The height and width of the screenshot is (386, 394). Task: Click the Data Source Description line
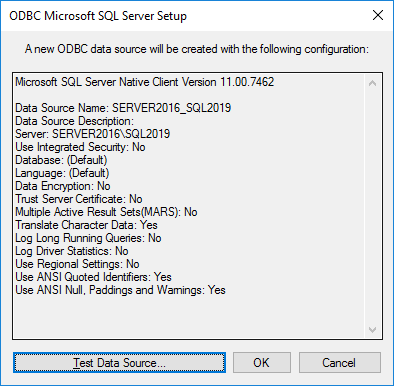(x=75, y=121)
